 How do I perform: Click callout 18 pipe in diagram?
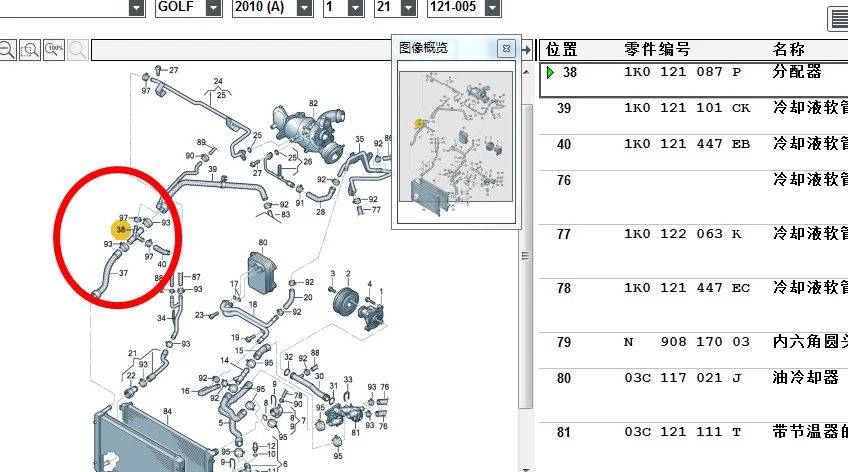(x=253, y=305)
